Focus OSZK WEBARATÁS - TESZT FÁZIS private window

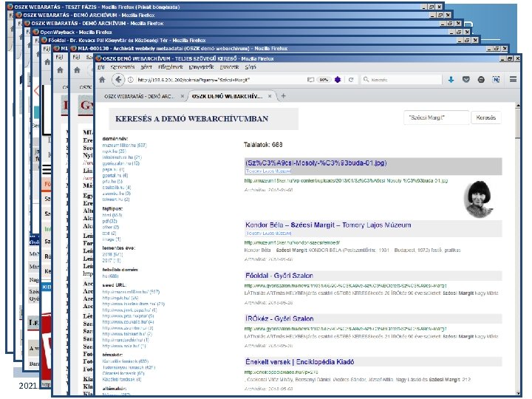(x=225, y=7)
